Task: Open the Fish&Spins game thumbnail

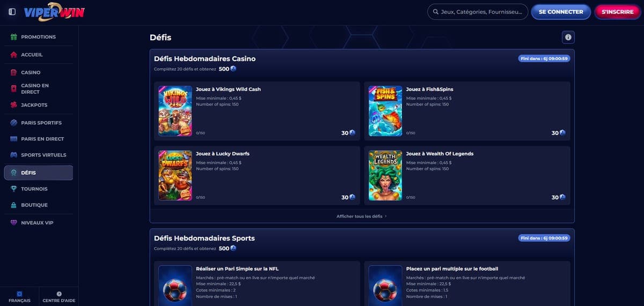Action: click(x=385, y=111)
